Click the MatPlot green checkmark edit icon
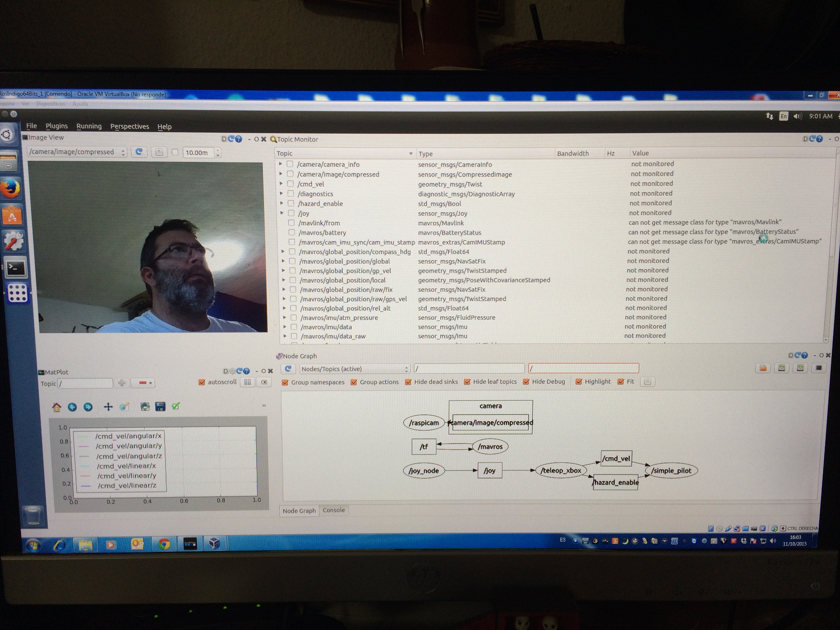 click(176, 406)
